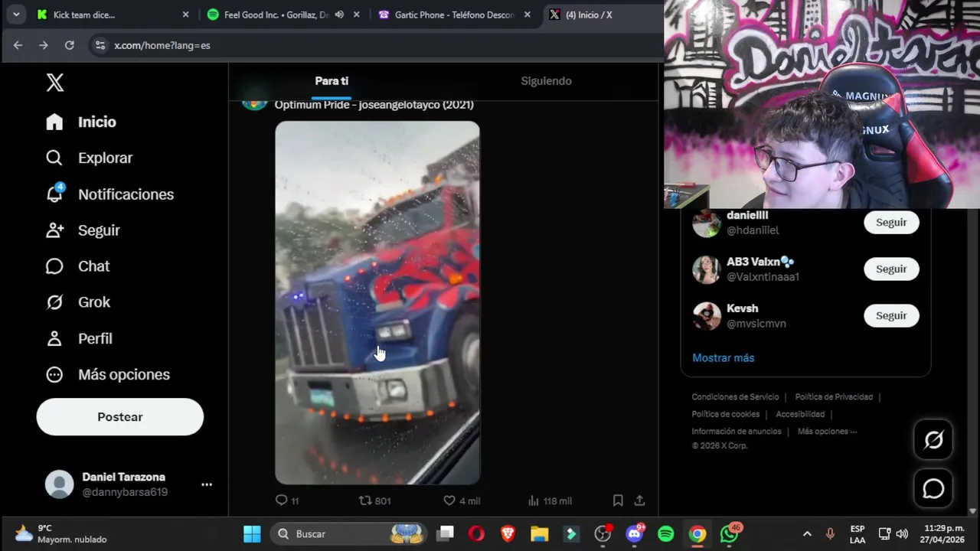
Task: Reload the x.com page
Action: [70, 45]
